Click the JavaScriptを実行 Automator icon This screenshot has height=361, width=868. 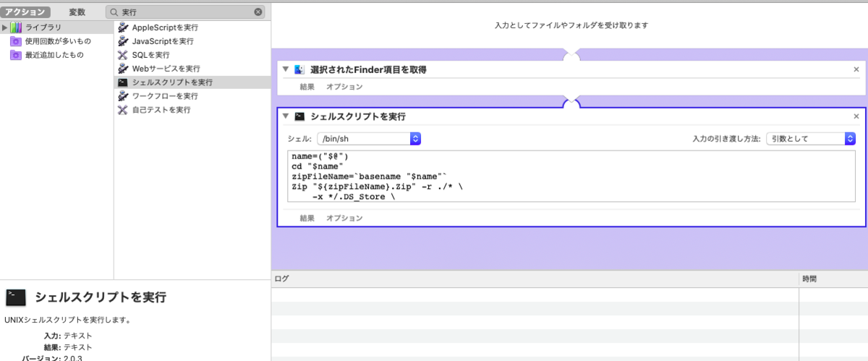123,41
